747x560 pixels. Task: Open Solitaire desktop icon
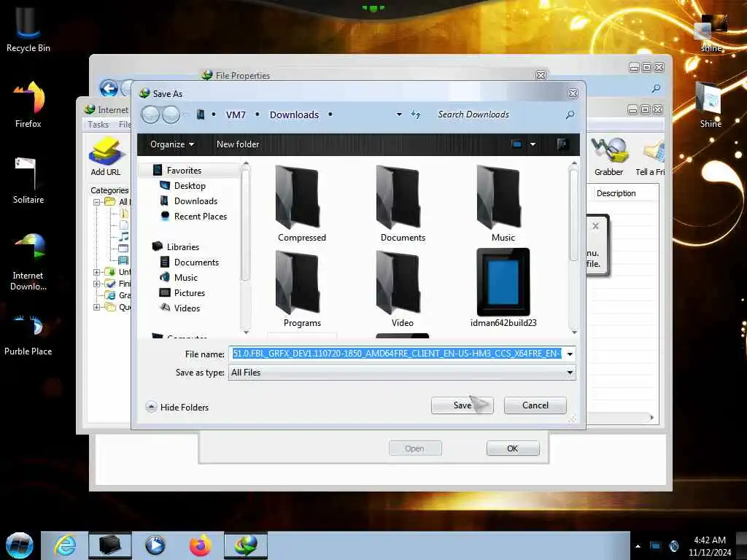(28, 180)
